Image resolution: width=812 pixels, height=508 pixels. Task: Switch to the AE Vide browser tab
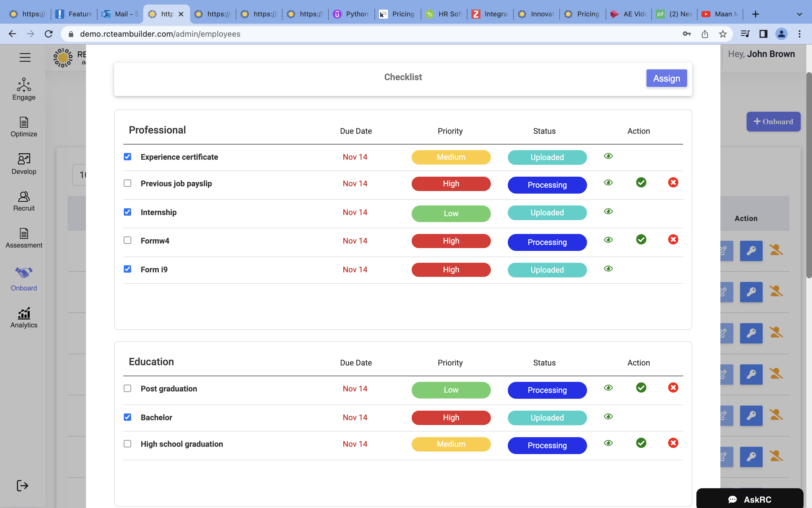point(628,14)
